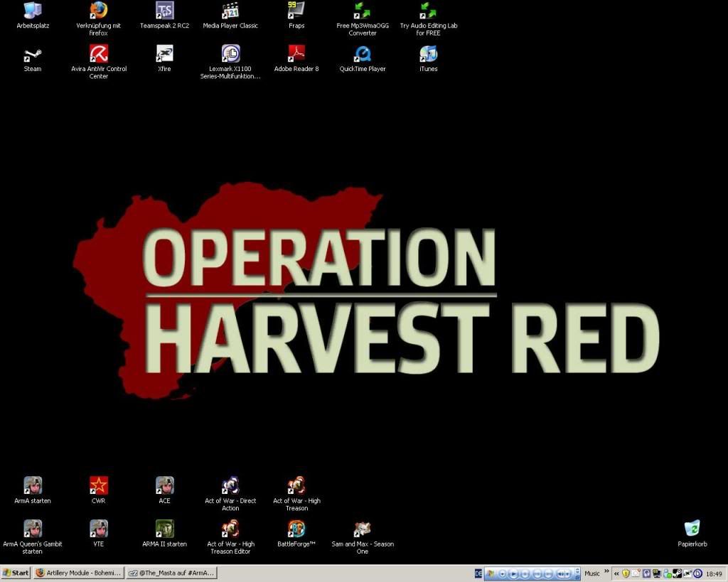Open the Fraps shortcut

point(296,14)
